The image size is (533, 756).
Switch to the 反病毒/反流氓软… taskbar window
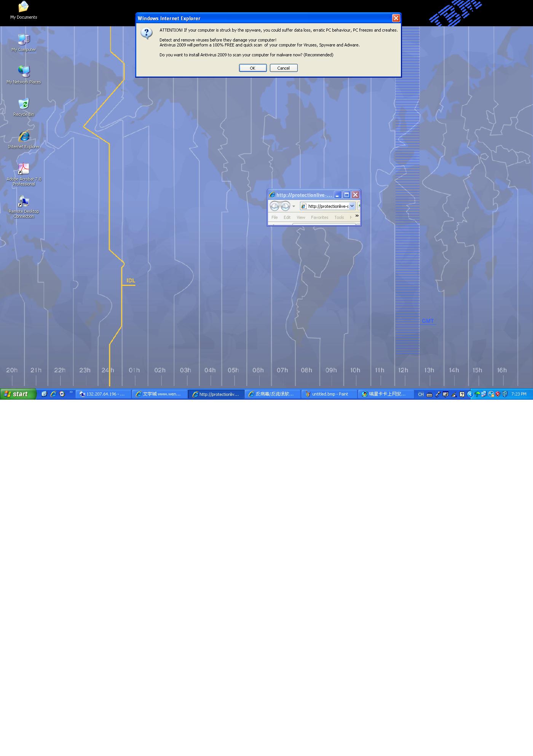pos(273,394)
